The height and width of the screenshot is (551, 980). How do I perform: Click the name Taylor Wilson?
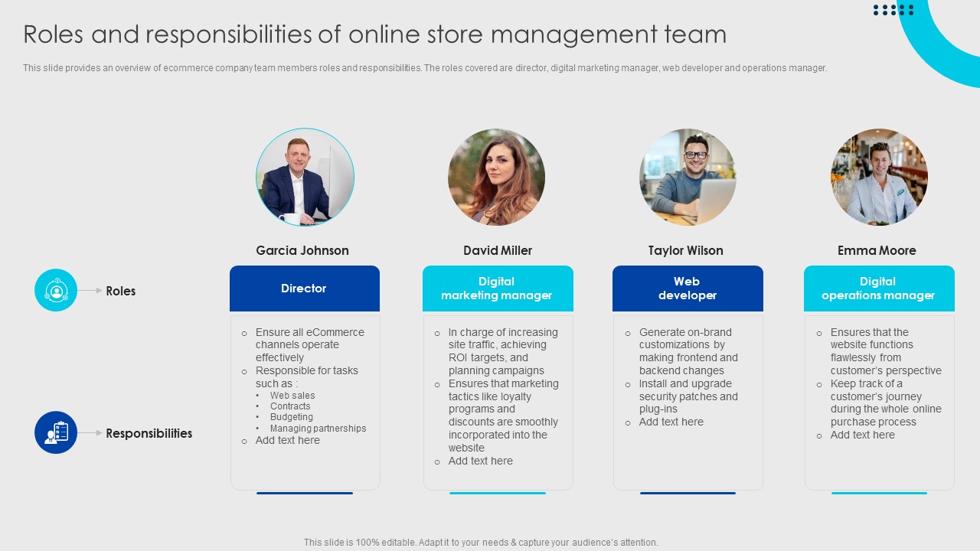(686, 250)
